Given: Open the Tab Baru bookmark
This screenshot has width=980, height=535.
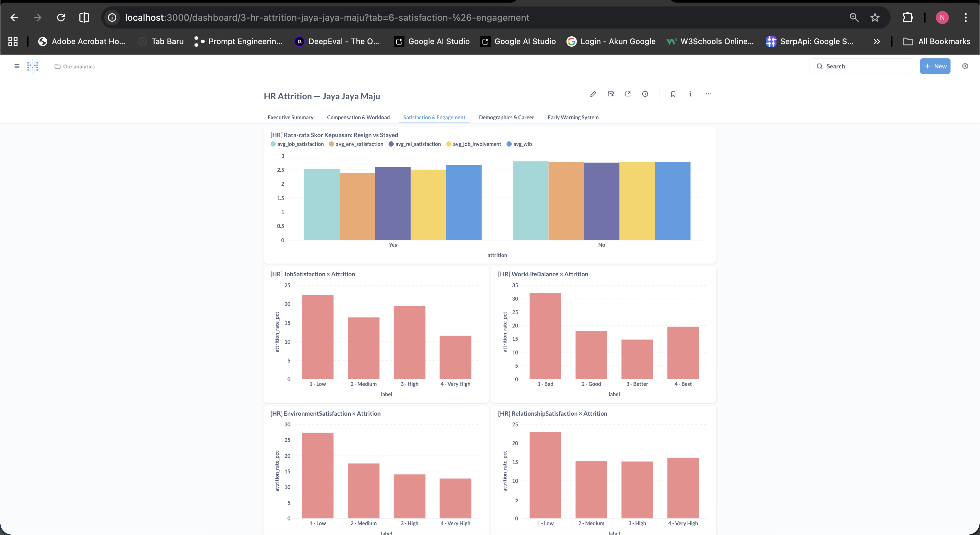Looking at the screenshot, I should click(161, 42).
